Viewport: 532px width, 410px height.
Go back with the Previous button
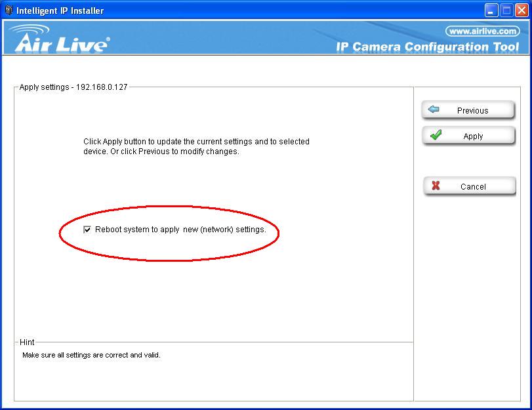click(x=468, y=110)
